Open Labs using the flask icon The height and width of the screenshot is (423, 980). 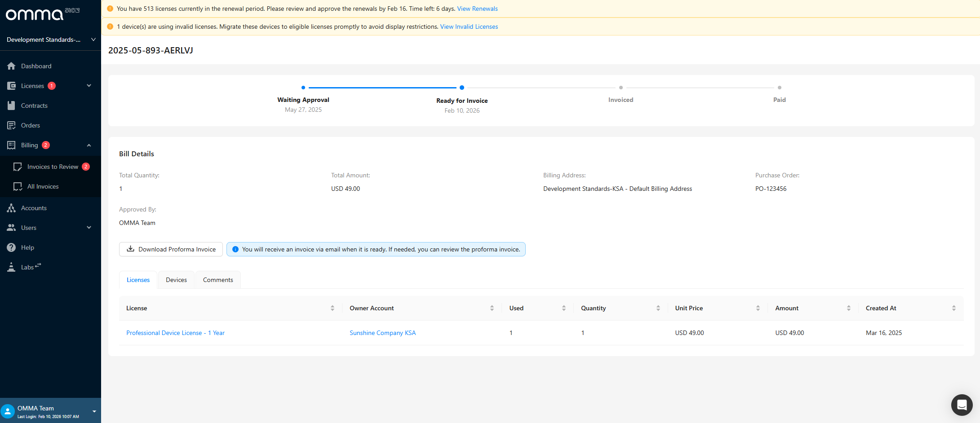click(x=11, y=267)
